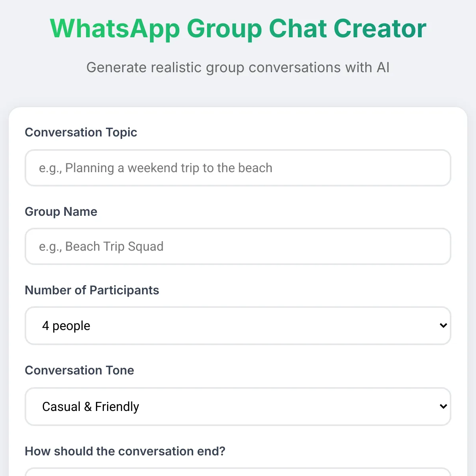The width and height of the screenshot is (476, 476).
Task: Click the "Conversation Tone" label
Action: tap(79, 370)
